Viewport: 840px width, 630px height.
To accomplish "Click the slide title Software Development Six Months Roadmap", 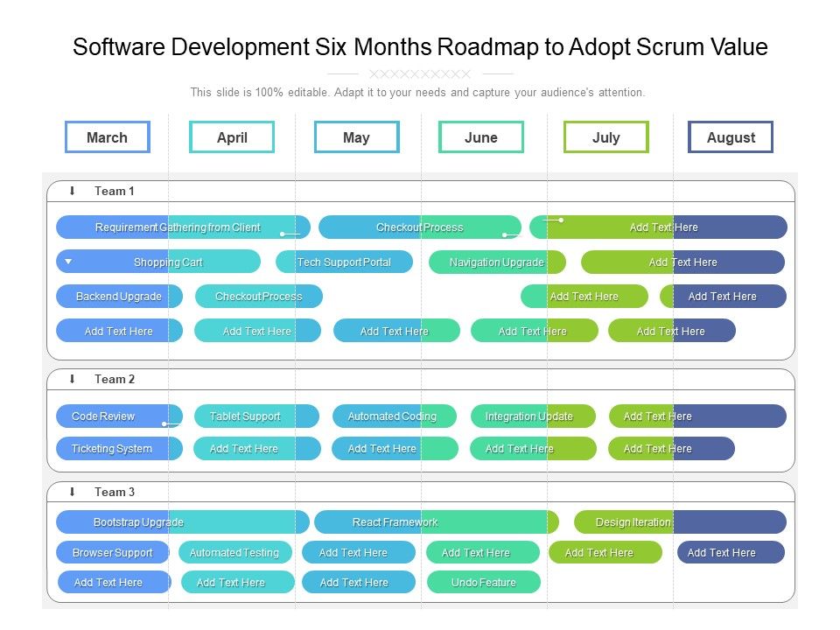I will [420, 46].
